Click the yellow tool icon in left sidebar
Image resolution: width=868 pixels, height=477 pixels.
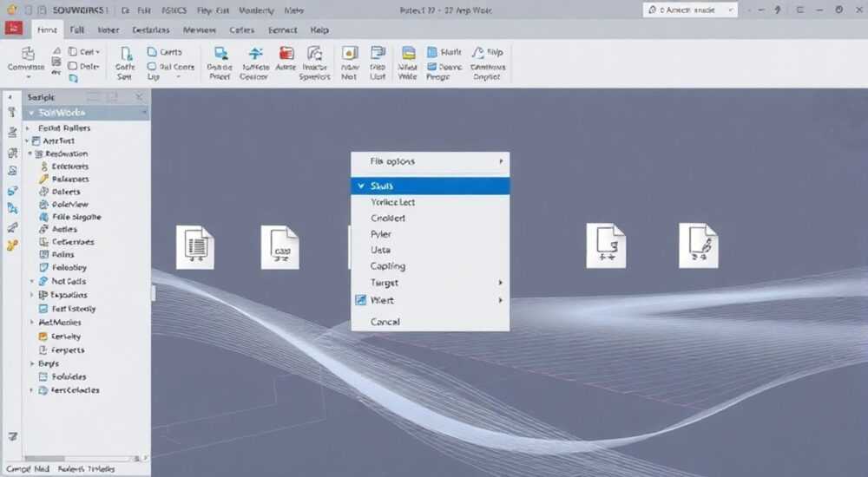(x=12, y=245)
